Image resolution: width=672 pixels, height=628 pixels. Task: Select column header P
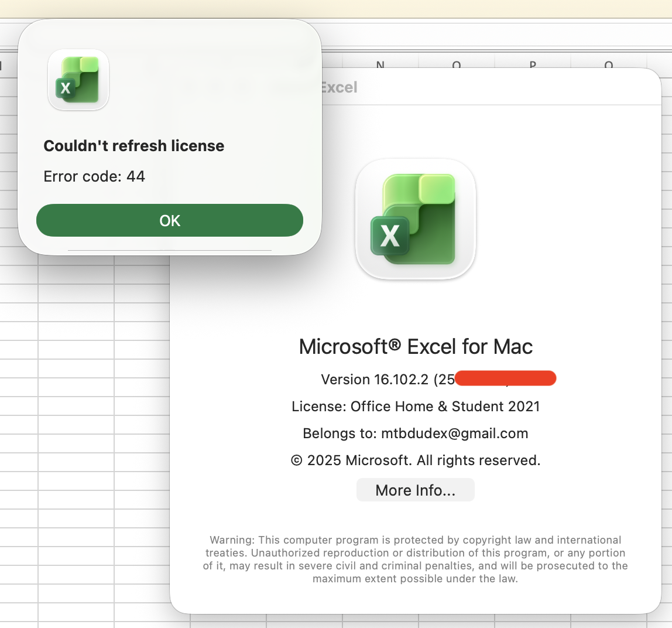(x=532, y=66)
